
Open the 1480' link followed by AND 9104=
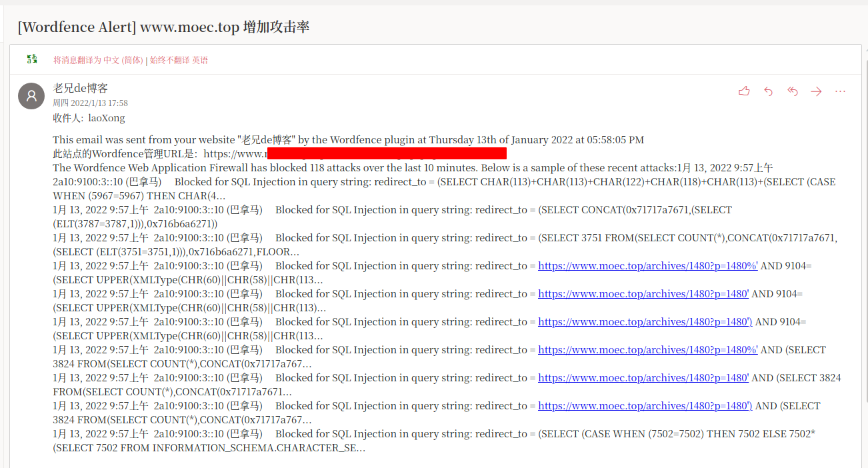pos(643,294)
